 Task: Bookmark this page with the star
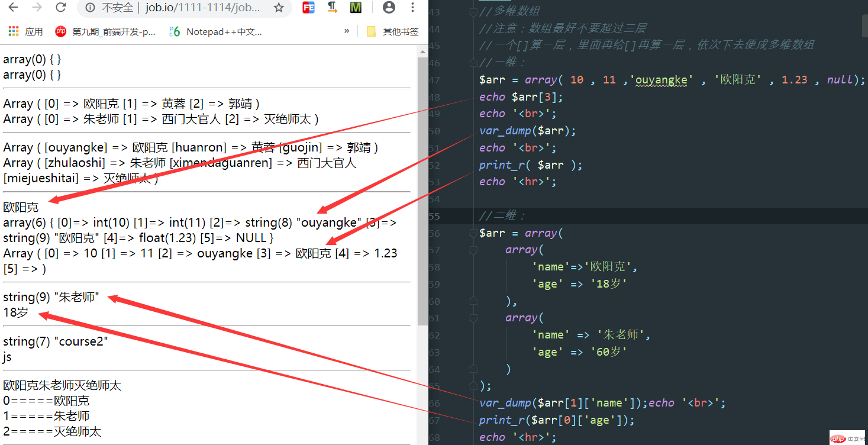[279, 8]
